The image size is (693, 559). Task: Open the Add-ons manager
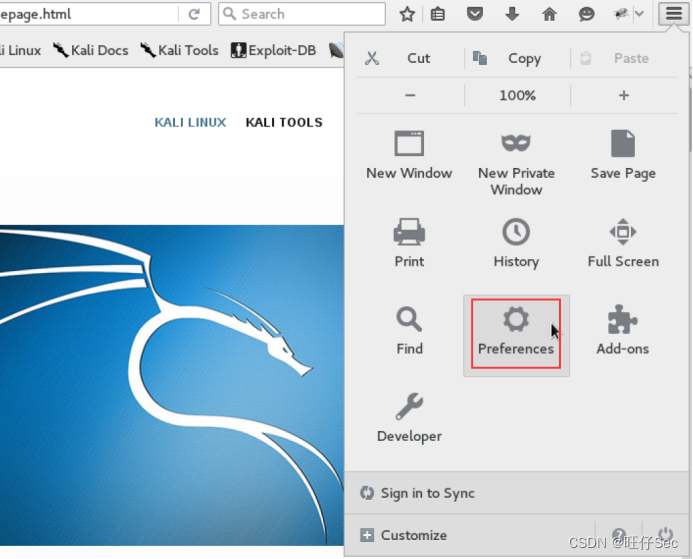pyautogui.click(x=623, y=331)
